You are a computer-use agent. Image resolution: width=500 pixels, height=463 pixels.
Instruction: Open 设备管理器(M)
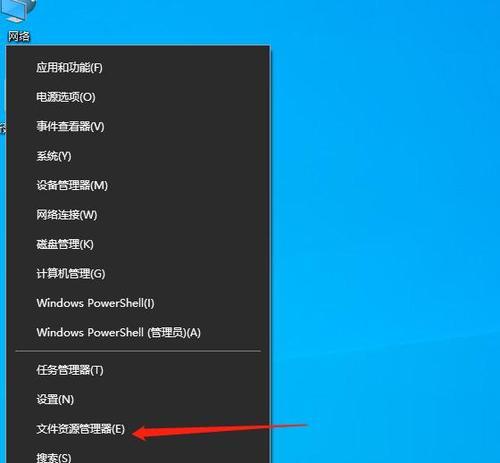[x=138, y=185]
